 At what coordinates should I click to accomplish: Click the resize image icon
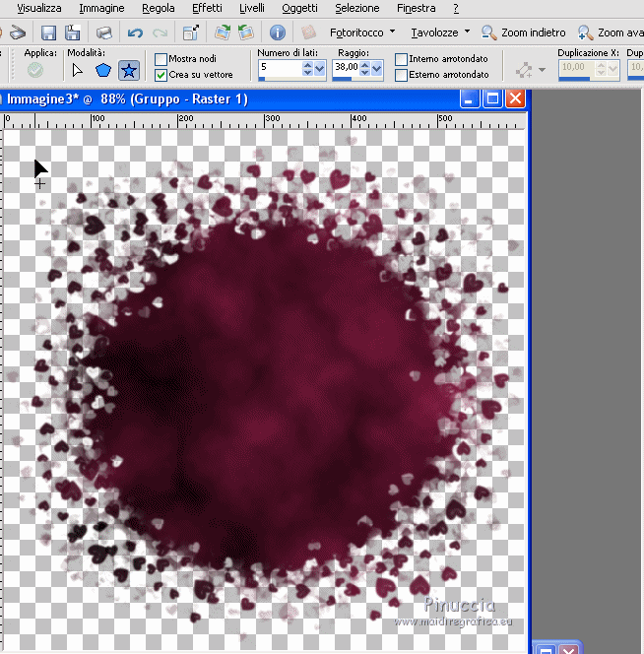(190, 33)
